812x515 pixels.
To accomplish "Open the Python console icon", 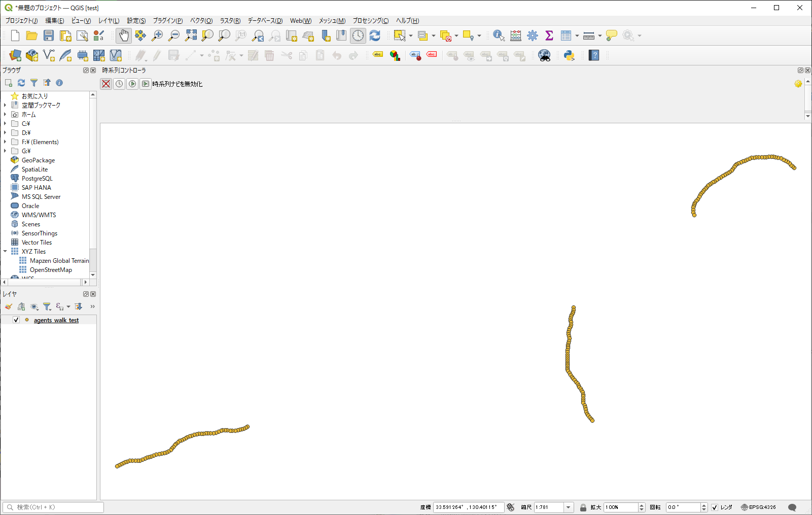I will coord(569,55).
